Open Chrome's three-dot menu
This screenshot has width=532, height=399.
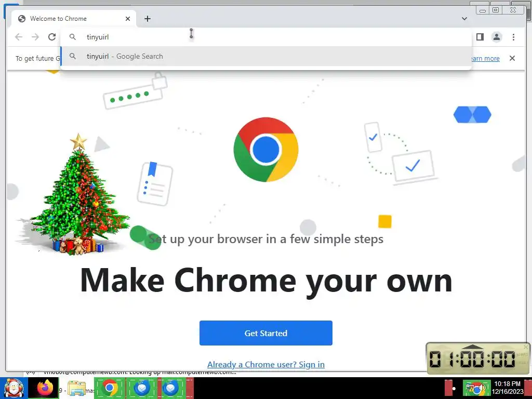[513, 37]
